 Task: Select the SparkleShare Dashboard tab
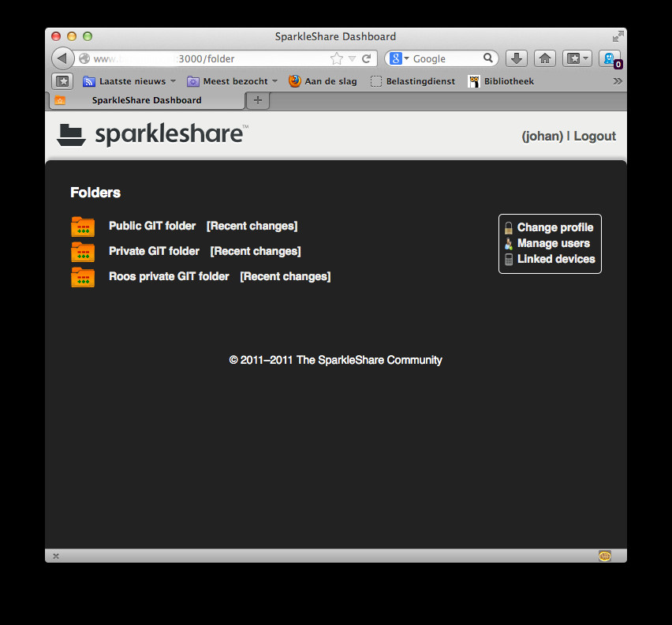147,100
